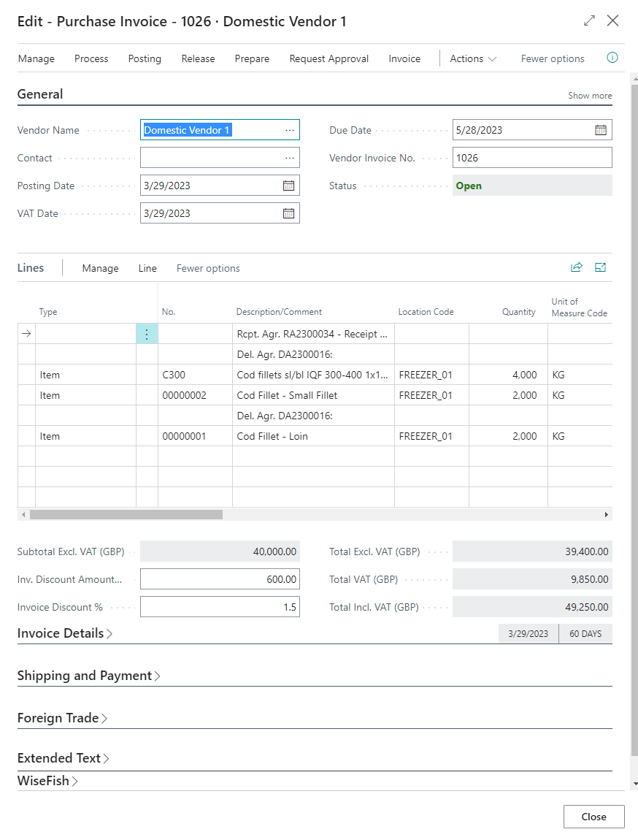Open the info pane icon in the action bar
Viewport: 638px width, 840px height.
click(x=612, y=58)
